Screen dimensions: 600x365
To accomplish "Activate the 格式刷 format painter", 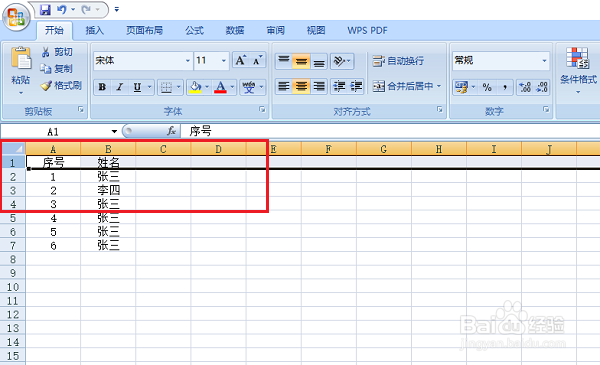I will coord(61,86).
